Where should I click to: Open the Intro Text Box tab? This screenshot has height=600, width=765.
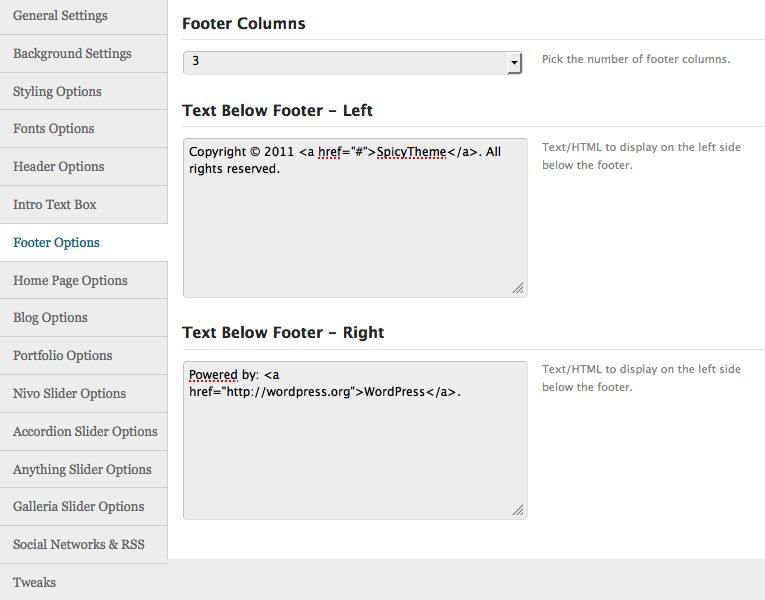(55, 205)
